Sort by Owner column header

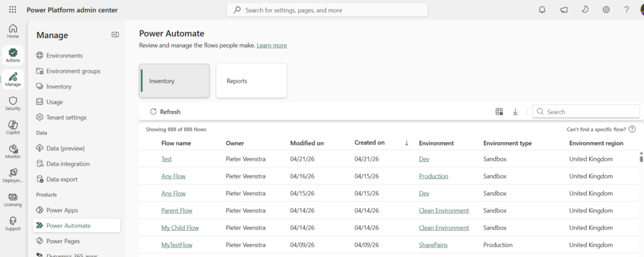tap(235, 143)
